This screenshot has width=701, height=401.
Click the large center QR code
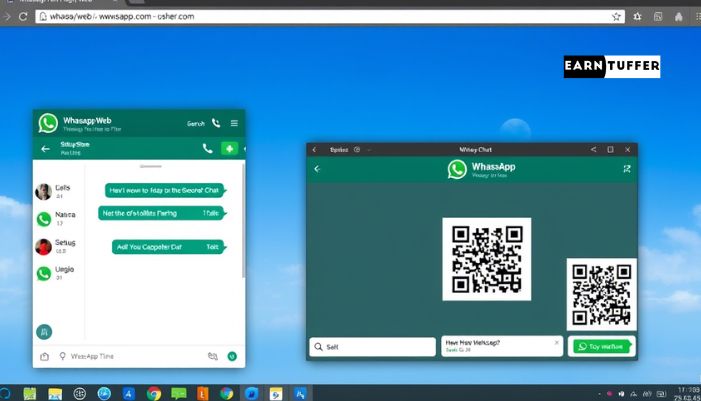coord(486,259)
